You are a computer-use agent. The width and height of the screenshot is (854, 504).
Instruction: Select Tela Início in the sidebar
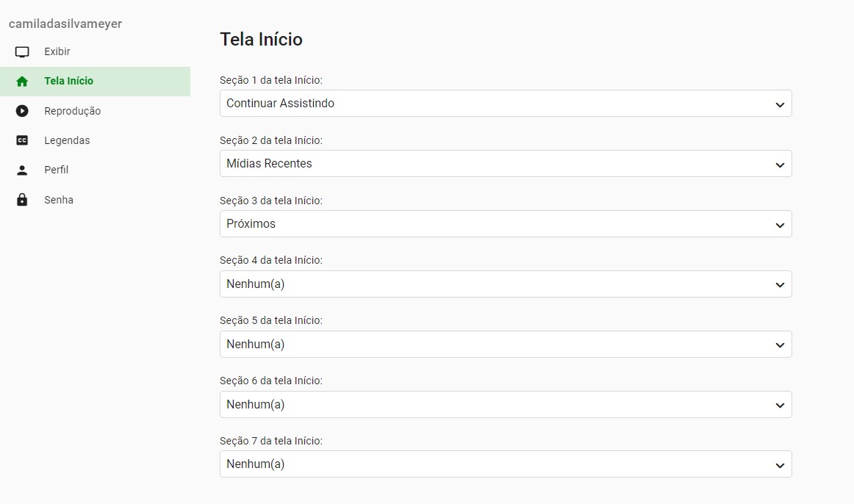(x=68, y=82)
